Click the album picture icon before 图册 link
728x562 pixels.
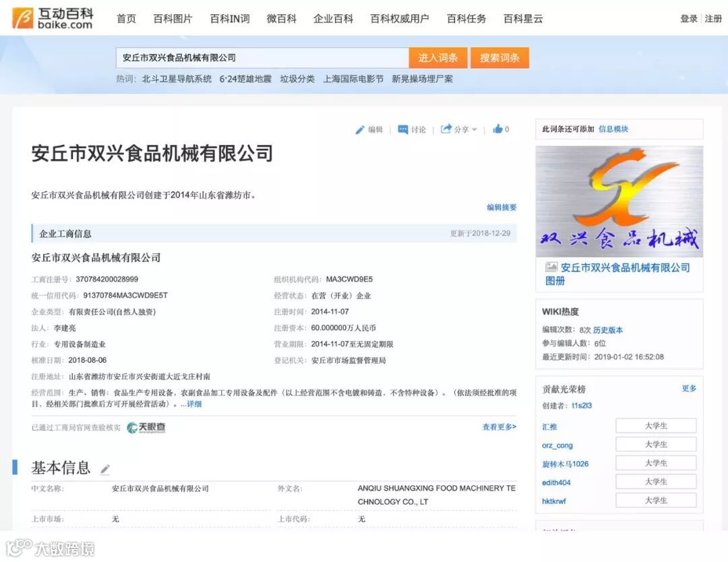click(551, 267)
